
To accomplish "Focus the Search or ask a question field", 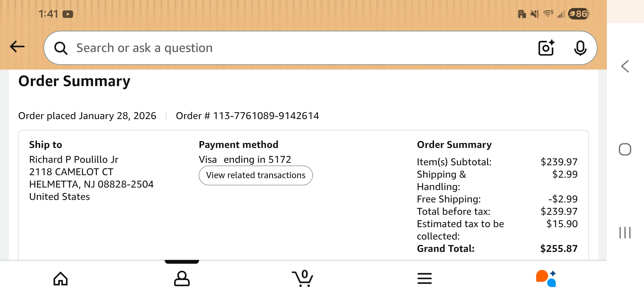I will tap(275, 48).
